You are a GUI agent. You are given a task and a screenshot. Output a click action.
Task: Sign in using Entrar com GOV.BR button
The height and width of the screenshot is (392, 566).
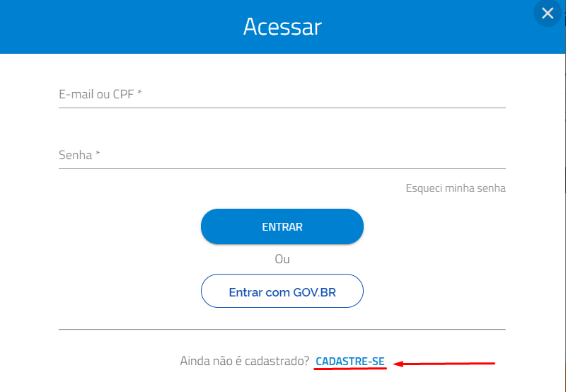(x=282, y=291)
